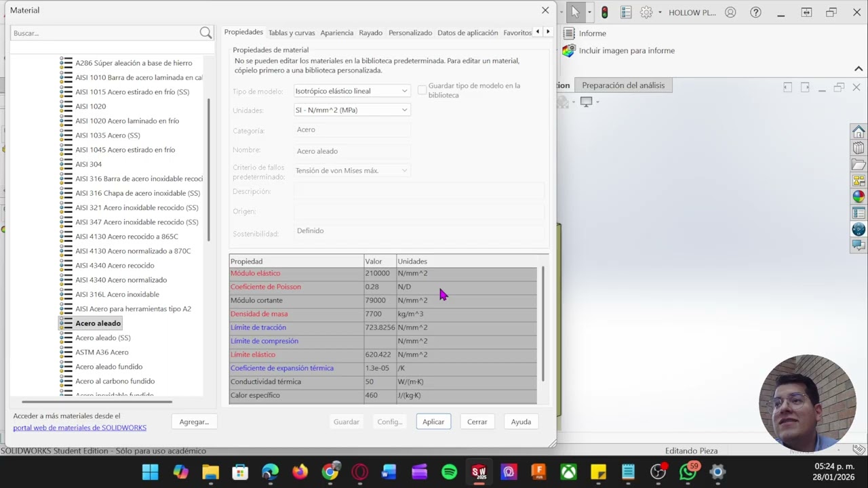Viewport: 868px width, 488px height.
Task: Open WhatsApp from the Windows taskbar
Action: tap(688, 472)
